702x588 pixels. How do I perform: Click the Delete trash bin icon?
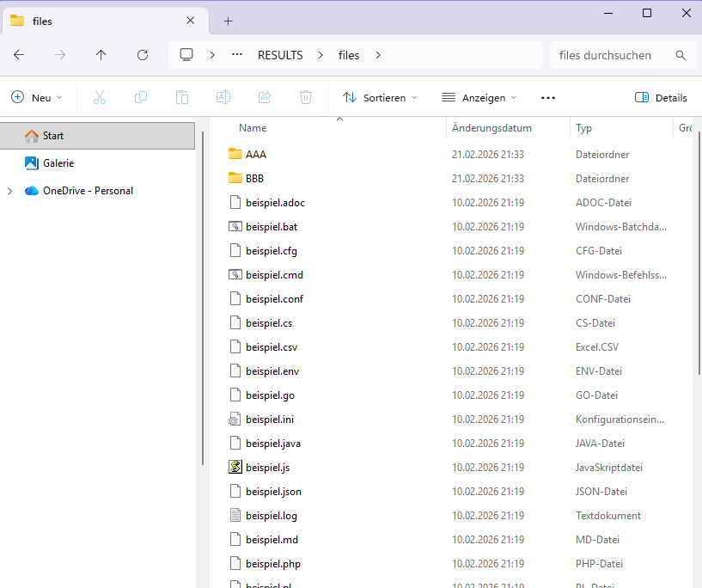(306, 98)
